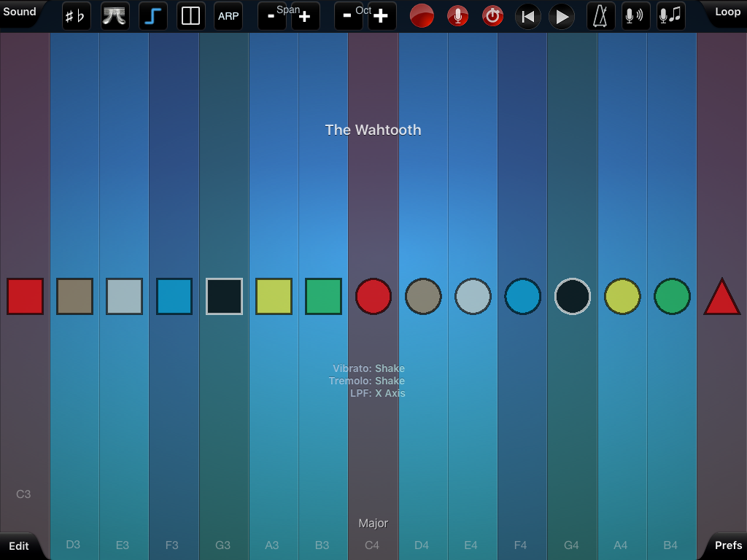747x560 pixels.
Task: Click the red power button icon
Action: point(493,16)
